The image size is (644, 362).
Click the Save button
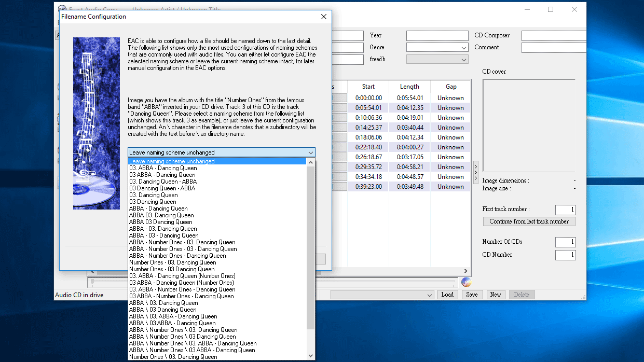[472, 295]
